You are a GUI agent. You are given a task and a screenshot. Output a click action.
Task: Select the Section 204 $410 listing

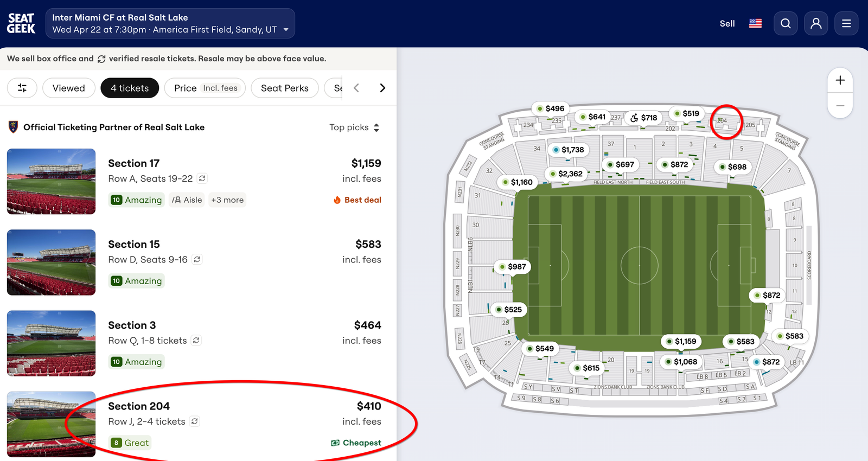[x=244, y=424]
